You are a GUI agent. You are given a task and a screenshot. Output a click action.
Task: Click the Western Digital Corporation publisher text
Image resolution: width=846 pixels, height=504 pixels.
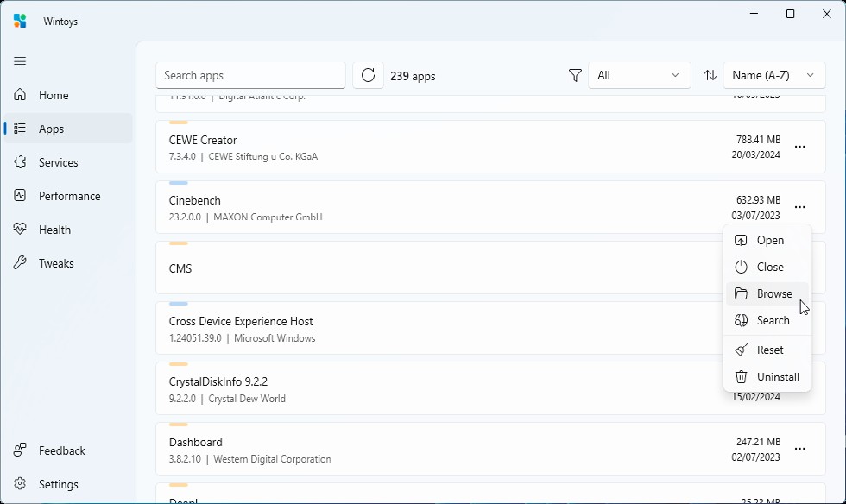(272, 459)
